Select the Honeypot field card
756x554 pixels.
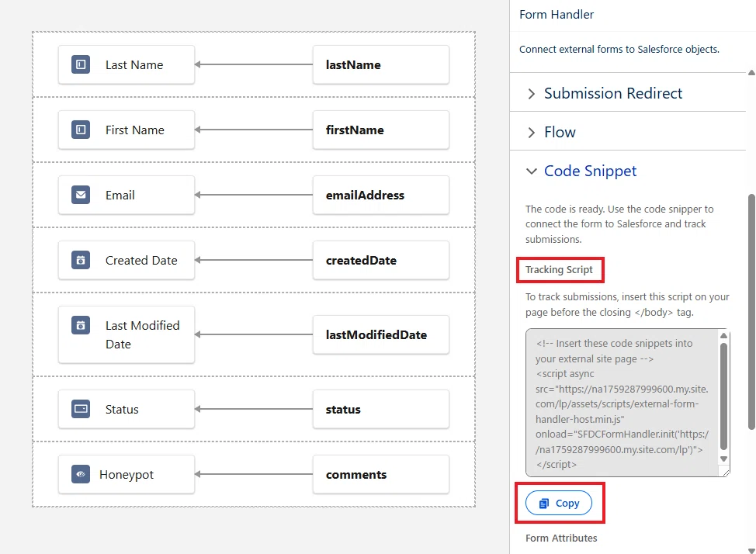(x=127, y=474)
